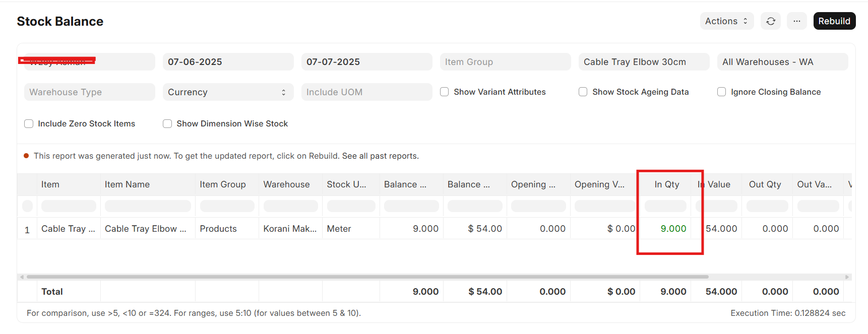Click the Item Group column header
Screen dimensions: 868x334
point(227,184)
